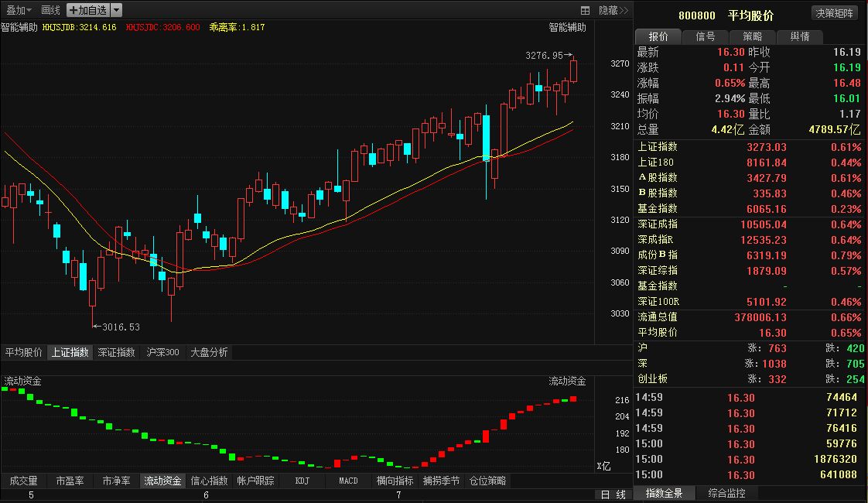
Task: Select the 平均股价 chart tab
Action: (x=24, y=352)
